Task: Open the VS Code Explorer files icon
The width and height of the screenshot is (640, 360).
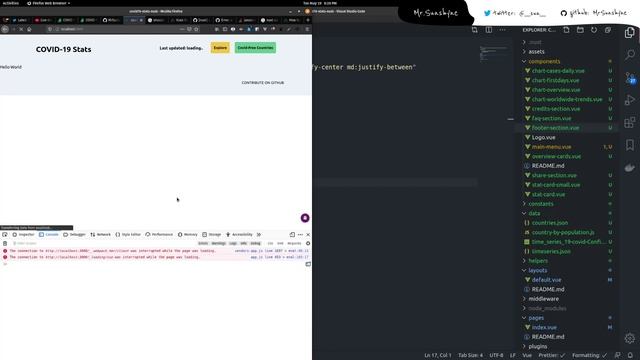Action: click(629, 33)
